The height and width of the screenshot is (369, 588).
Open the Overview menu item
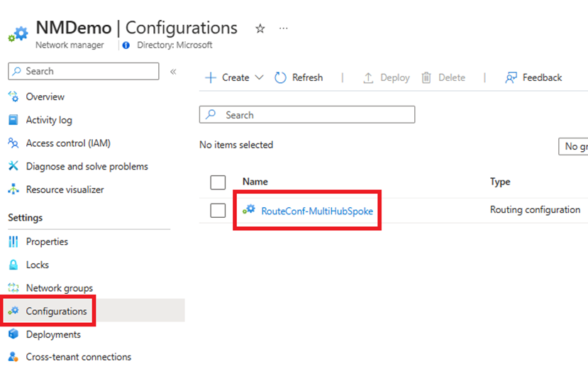click(x=45, y=97)
